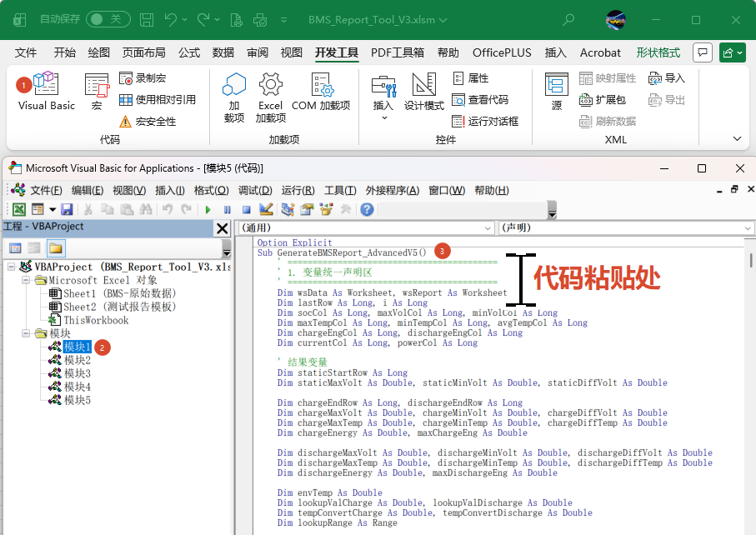Click the VBA help question mark icon
Screen dimensions: 756x535
(367, 209)
